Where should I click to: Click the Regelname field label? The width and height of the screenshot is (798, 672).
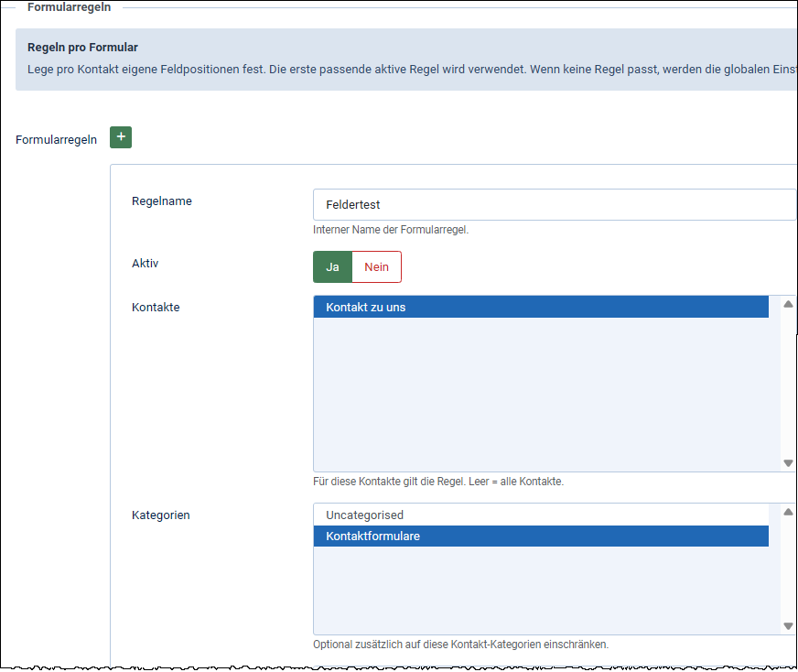coord(162,201)
